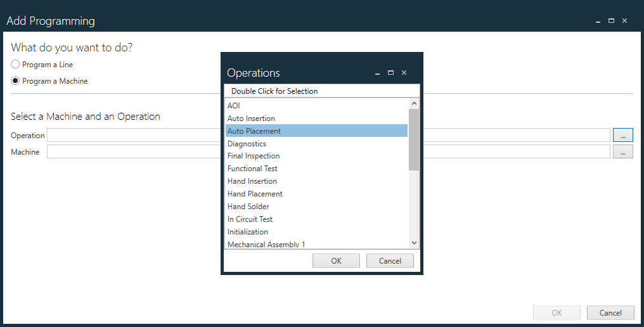
Task: Close the Operations dialog
Action: (x=404, y=73)
